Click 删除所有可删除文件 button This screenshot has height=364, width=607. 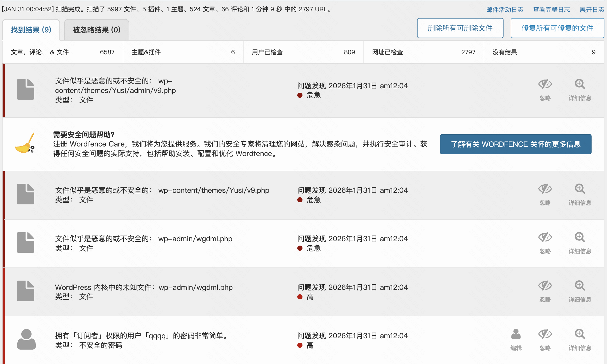pos(460,28)
